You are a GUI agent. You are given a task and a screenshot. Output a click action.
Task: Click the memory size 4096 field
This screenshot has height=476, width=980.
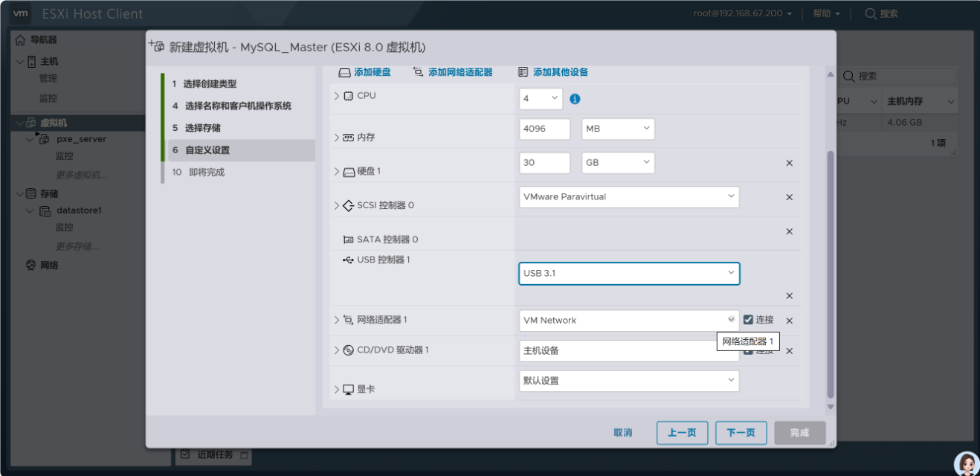545,129
